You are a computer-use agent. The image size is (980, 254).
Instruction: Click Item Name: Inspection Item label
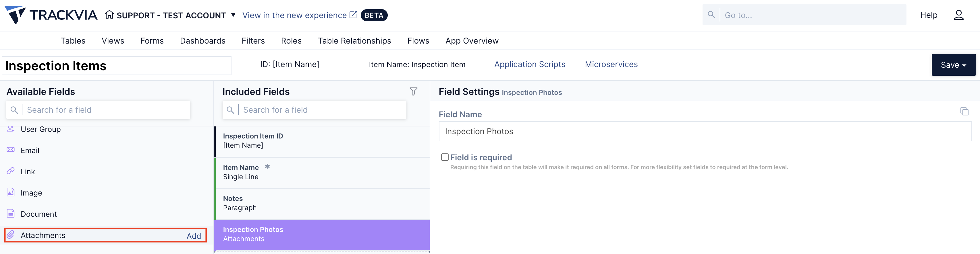[417, 65]
